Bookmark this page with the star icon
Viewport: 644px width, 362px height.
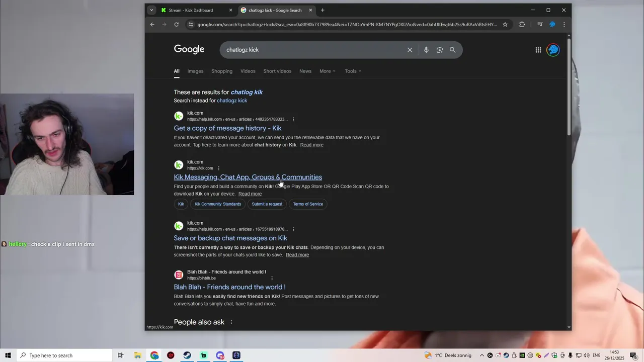pos(505,24)
